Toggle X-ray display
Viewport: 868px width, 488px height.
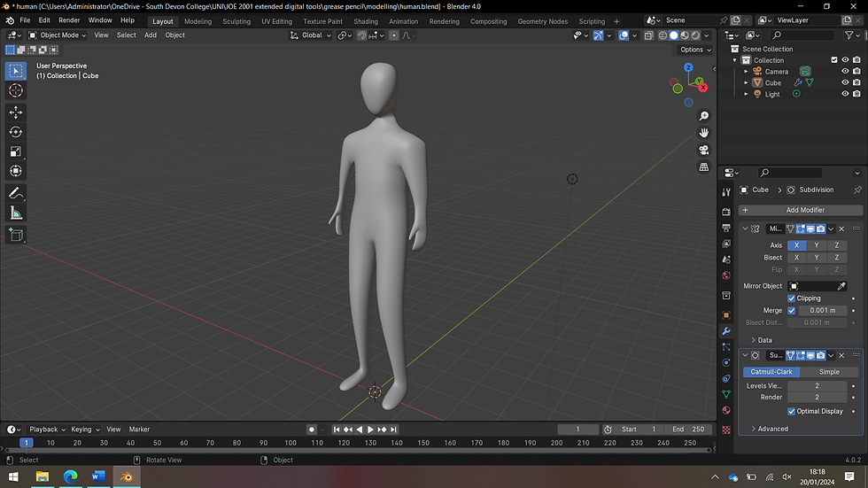(x=648, y=35)
